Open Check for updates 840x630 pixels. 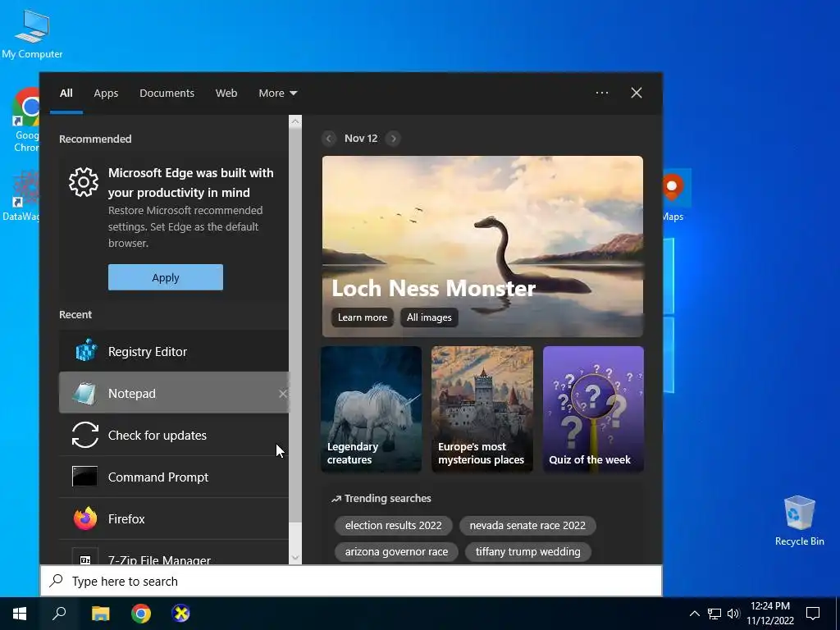point(174,435)
